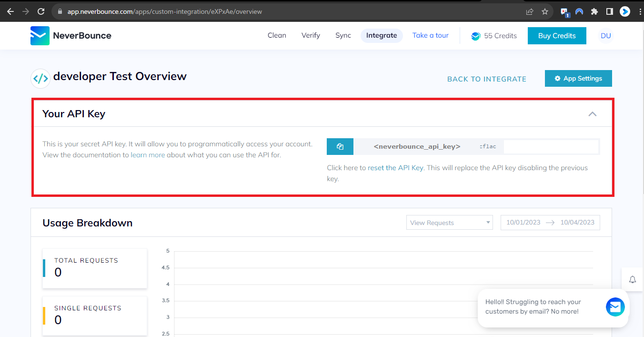644x337 pixels.
Task: Click the developer app code icon
Action: pyautogui.click(x=40, y=79)
